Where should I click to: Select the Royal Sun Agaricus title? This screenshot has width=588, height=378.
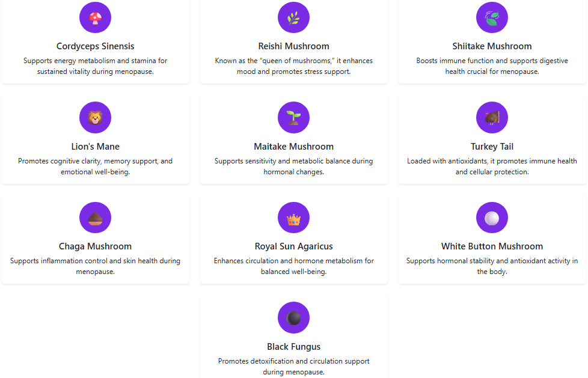(293, 246)
